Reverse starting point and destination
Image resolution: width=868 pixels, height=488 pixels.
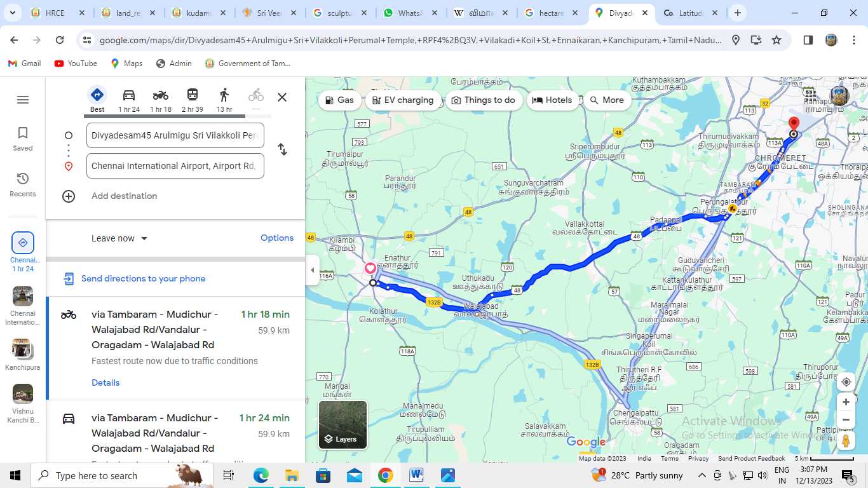282,150
